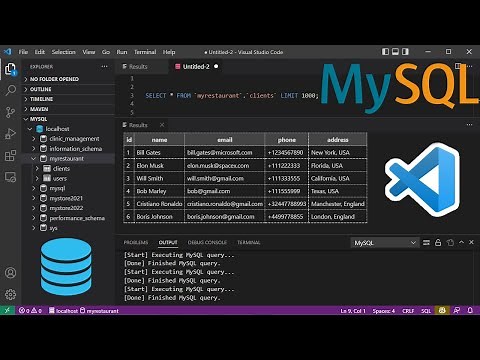Open Source Control view in activity bar
This screenshot has height=360, width=480.
click(10, 112)
